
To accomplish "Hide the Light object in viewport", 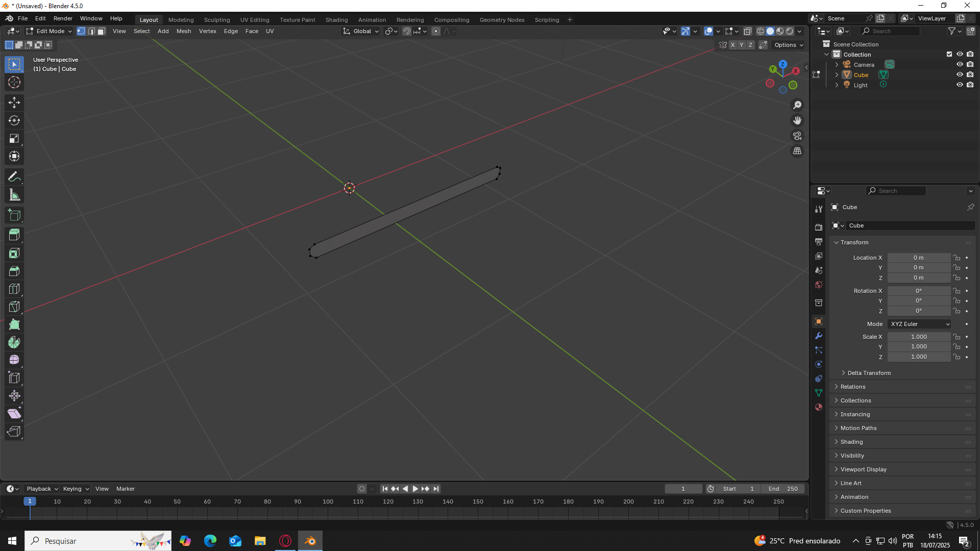I will click(x=960, y=85).
